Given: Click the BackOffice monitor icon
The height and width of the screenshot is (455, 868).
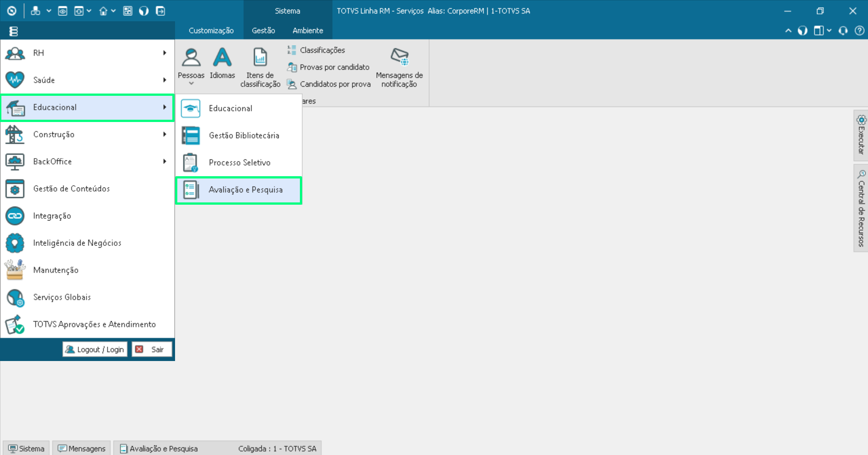Looking at the screenshot, I should coord(15,162).
